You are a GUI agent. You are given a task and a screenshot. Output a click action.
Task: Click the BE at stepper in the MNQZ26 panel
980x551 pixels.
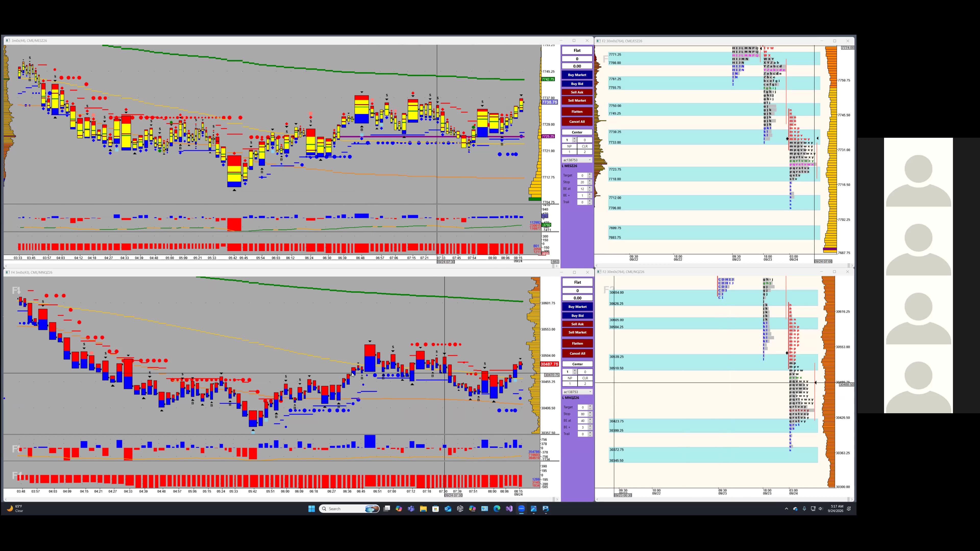(x=590, y=421)
